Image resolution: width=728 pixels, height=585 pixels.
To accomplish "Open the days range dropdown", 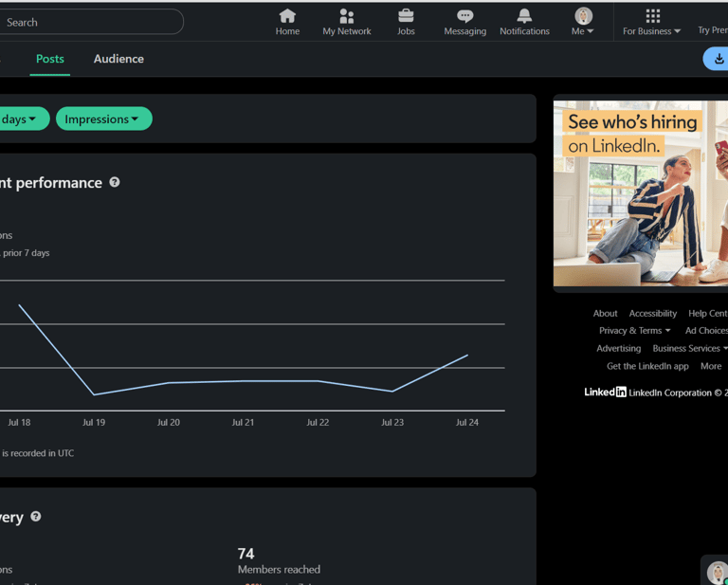I will pos(23,119).
